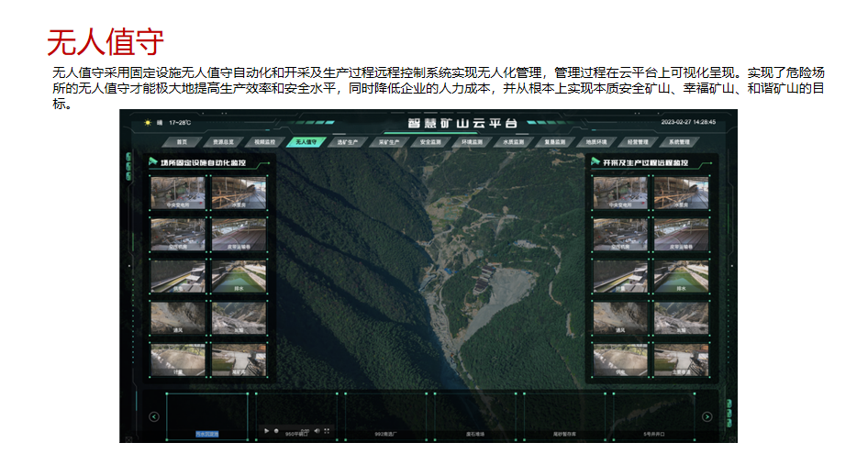Click camera icon beside 开采及生产过程远程控制
The height and width of the screenshot is (476, 868).
pos(595,161)
